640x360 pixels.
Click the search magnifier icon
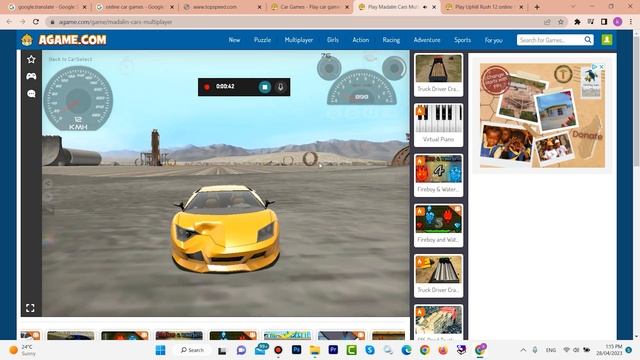tap(588, 40)
